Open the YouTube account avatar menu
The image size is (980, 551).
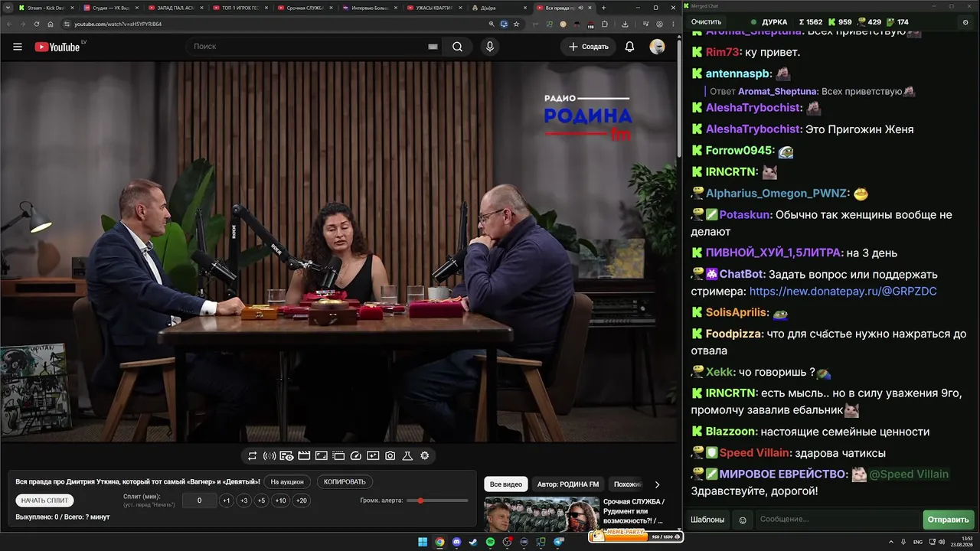pyautogui.click(x=657, y=47)
